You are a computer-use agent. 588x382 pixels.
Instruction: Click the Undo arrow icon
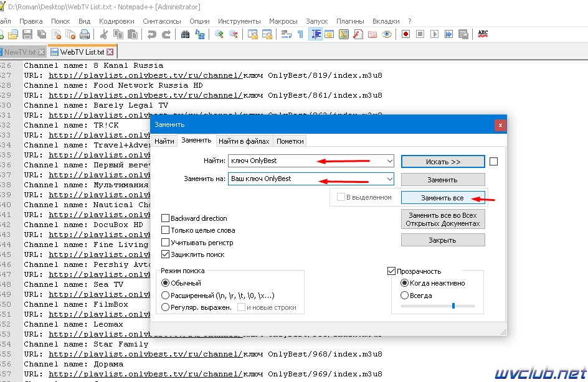pos(151,34)
